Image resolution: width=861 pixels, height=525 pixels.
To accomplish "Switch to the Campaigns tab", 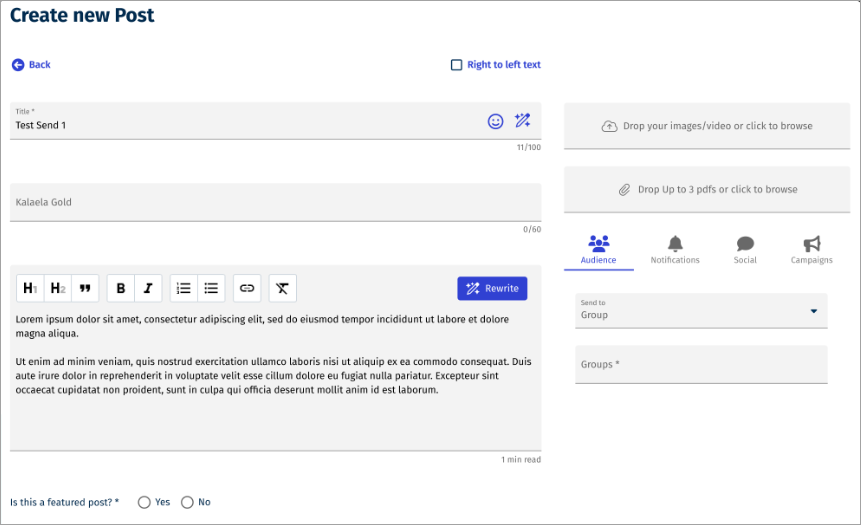I will tap(811, 250).
